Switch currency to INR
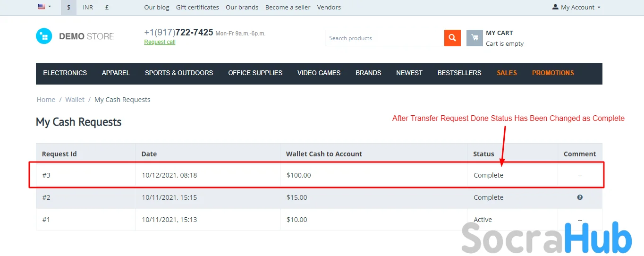Screen dimensions: 644x256 coord(88,7)
